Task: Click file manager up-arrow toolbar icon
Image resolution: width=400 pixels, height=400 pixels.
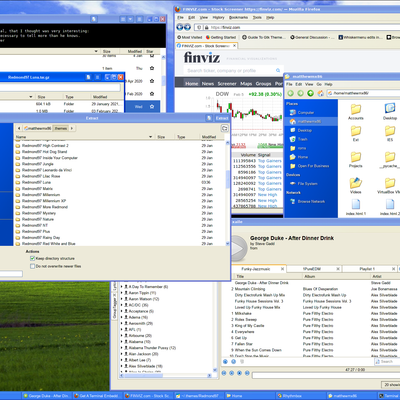Action: (311, 93)
